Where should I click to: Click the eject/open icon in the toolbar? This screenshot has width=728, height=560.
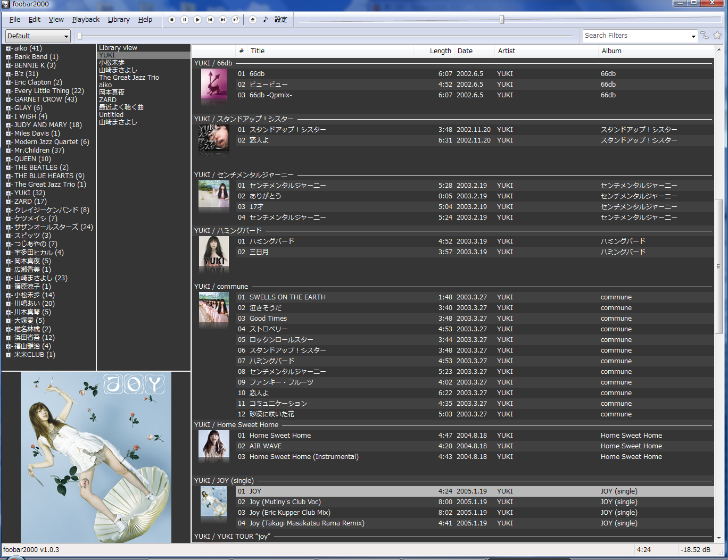(253, 20)
